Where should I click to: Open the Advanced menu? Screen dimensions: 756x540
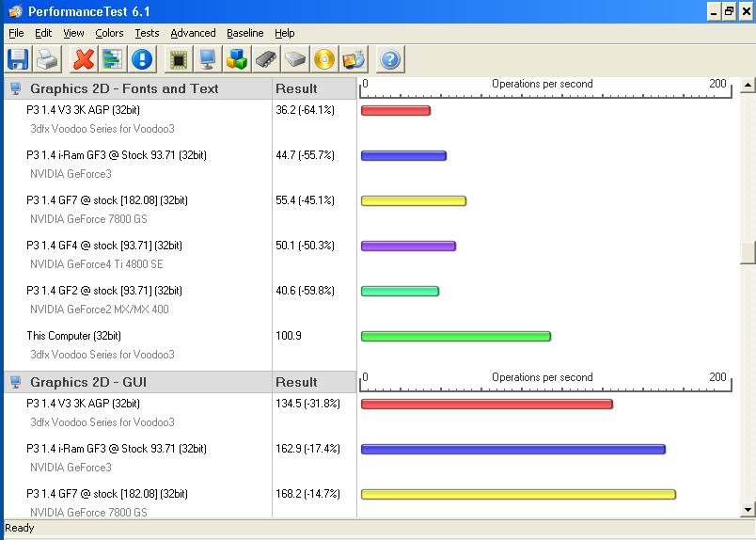coord(193,33)
